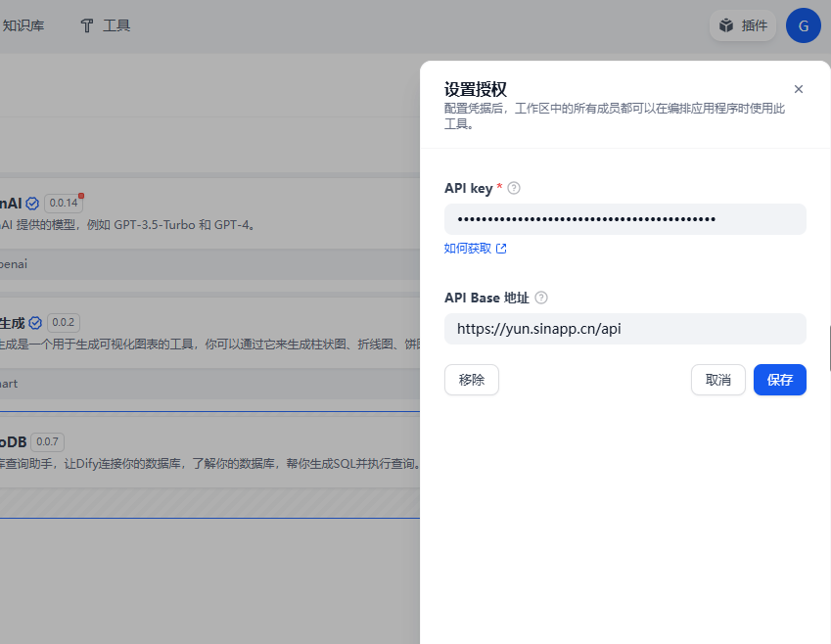Click the help icon beside API key

coord(514,188)
